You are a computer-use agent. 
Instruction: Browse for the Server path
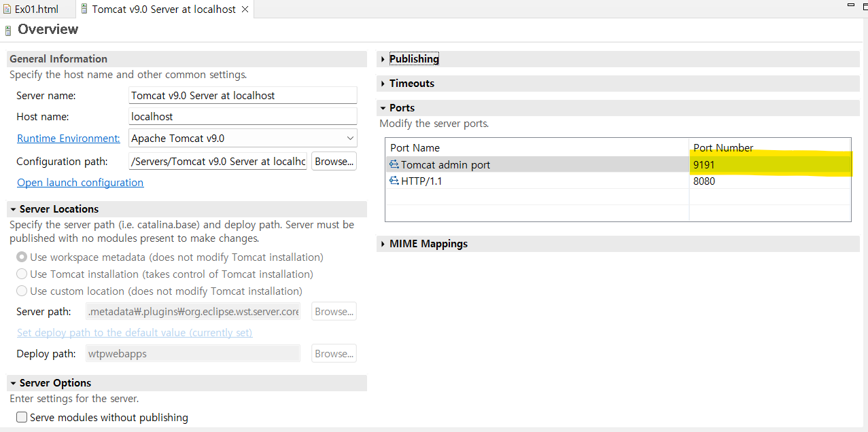[x=334, y=312]
